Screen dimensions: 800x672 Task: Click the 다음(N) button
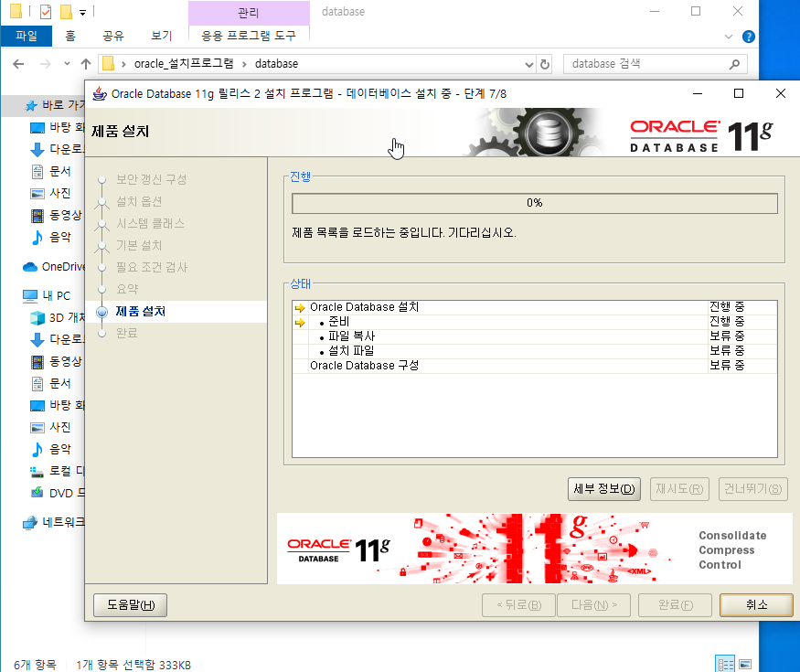pos(594,605)
